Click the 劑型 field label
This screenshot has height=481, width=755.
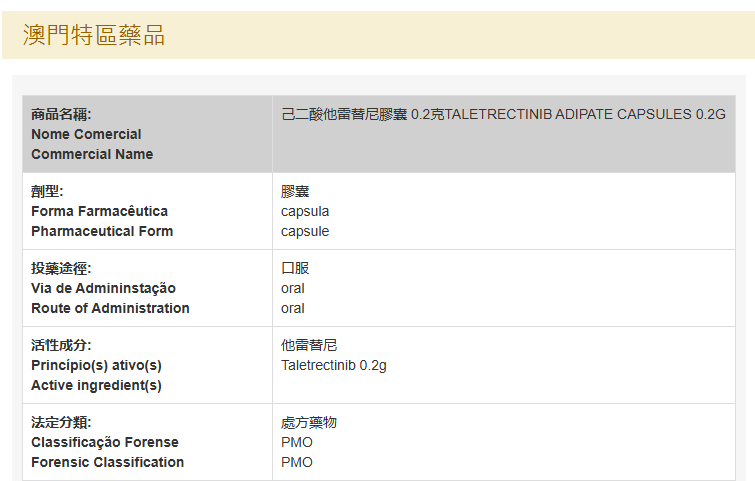click(47, 191)
